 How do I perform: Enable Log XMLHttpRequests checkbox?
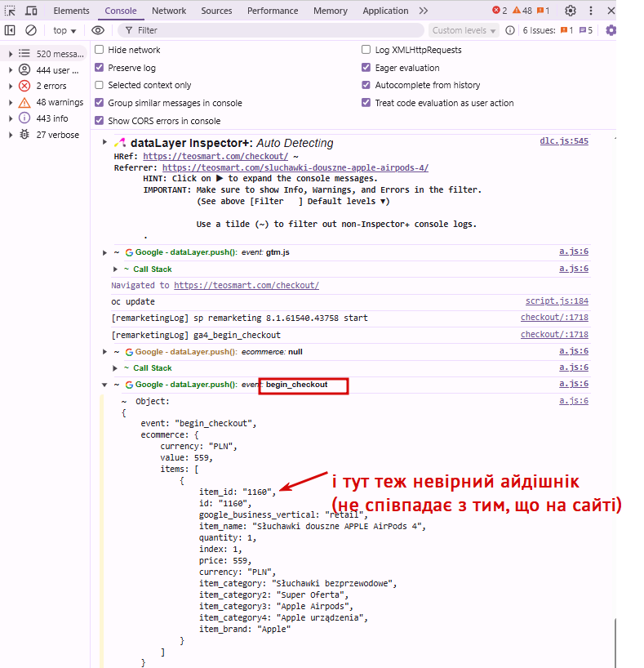tap(366, 50)
